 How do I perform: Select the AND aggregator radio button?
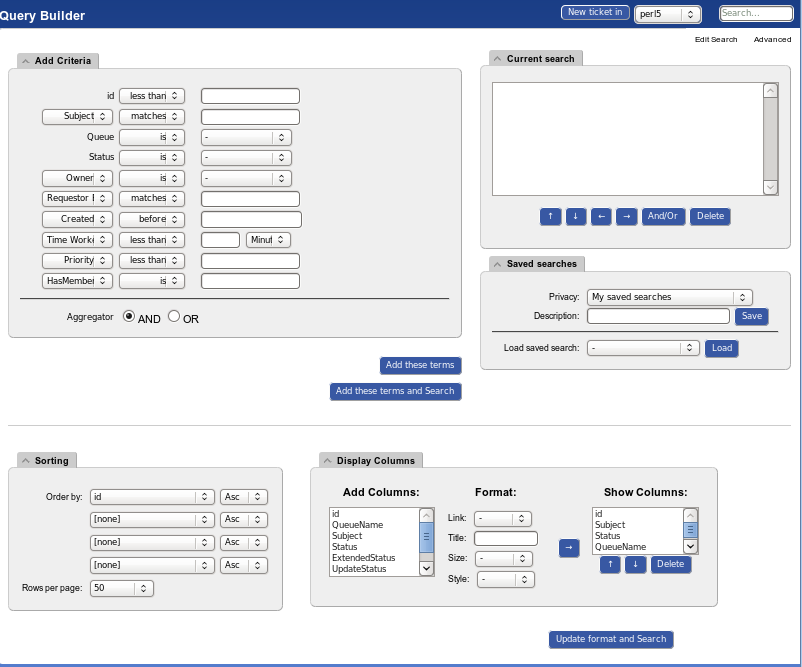coord(129,316)
